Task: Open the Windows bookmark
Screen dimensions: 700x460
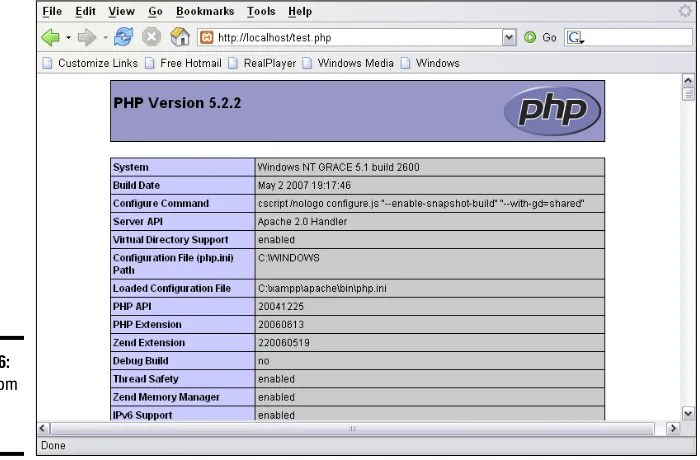Action: 438,63
